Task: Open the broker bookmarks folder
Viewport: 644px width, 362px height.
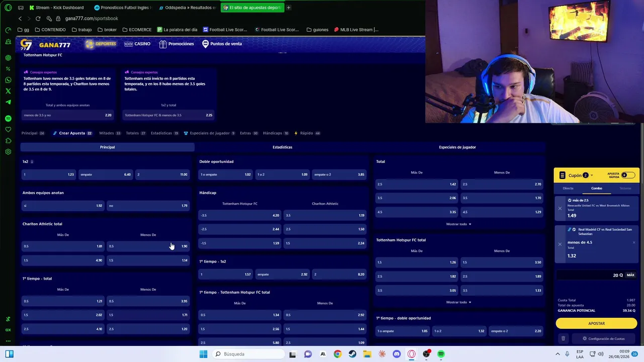Action: tap(107, 30)
